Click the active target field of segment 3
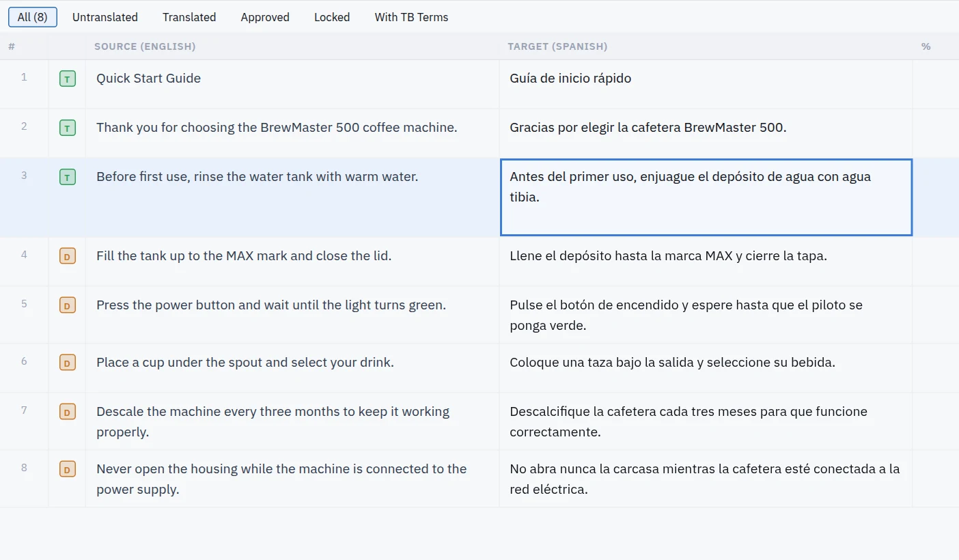This screenshot has height=560, width=959. tap(706, 197)
